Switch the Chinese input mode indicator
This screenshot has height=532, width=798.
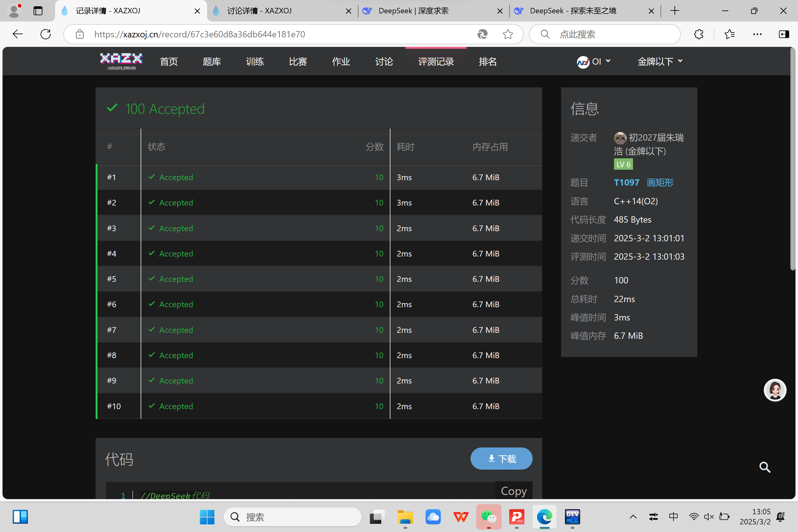coord(674,517)
